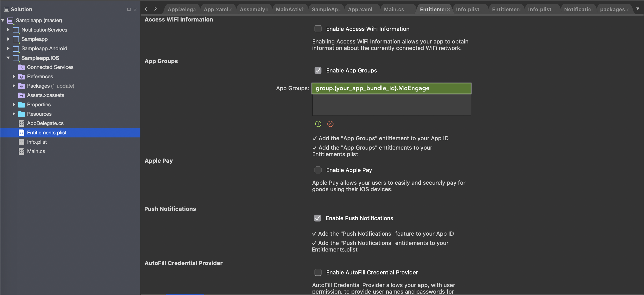
Task: Uncheck Enable Push Notifications
Action: (x=317, y=218)
